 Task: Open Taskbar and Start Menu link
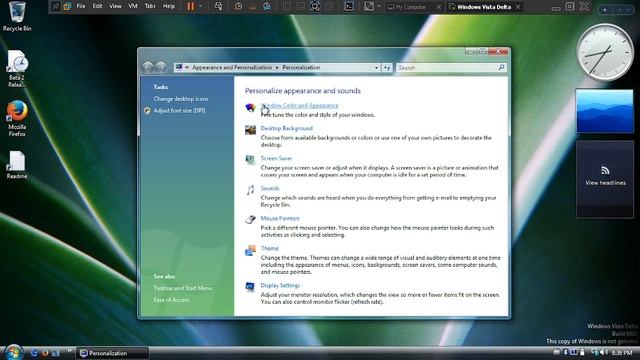pyautogui.click(x=183, y=288)
